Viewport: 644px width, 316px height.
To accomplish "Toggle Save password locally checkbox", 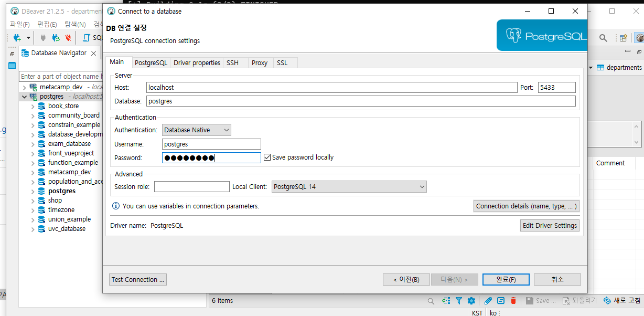I will click(267, 157).
